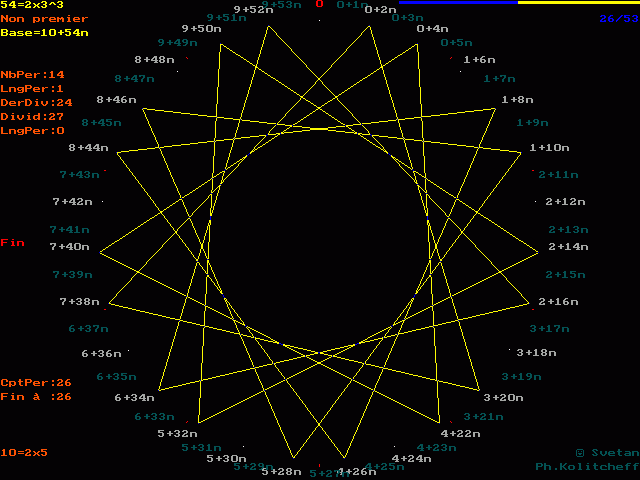Click the 10=2x5 factorization text
This screenshot has height=480, width=640.
pyautogui.click(x=24, y=453)
